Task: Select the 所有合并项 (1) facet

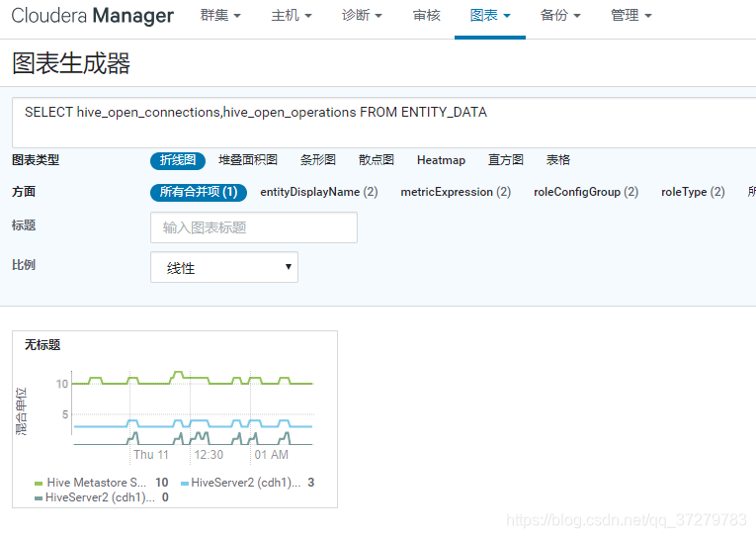Action: [199, 192]
